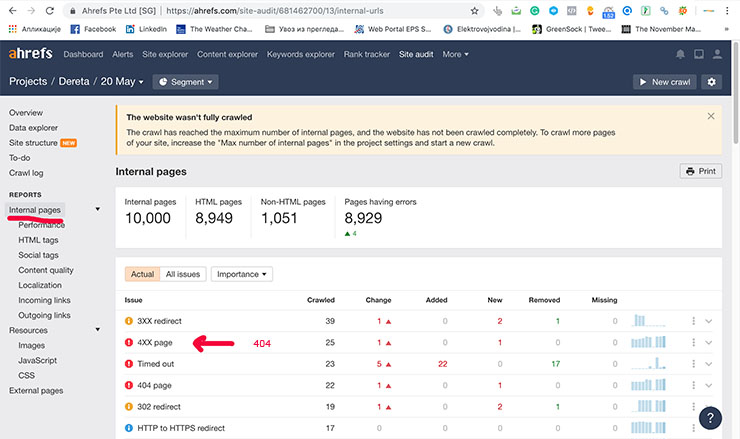Click the browser back arrow
Image resolution: width=740 pixels, height=439 pixels.
pos(13,10)
